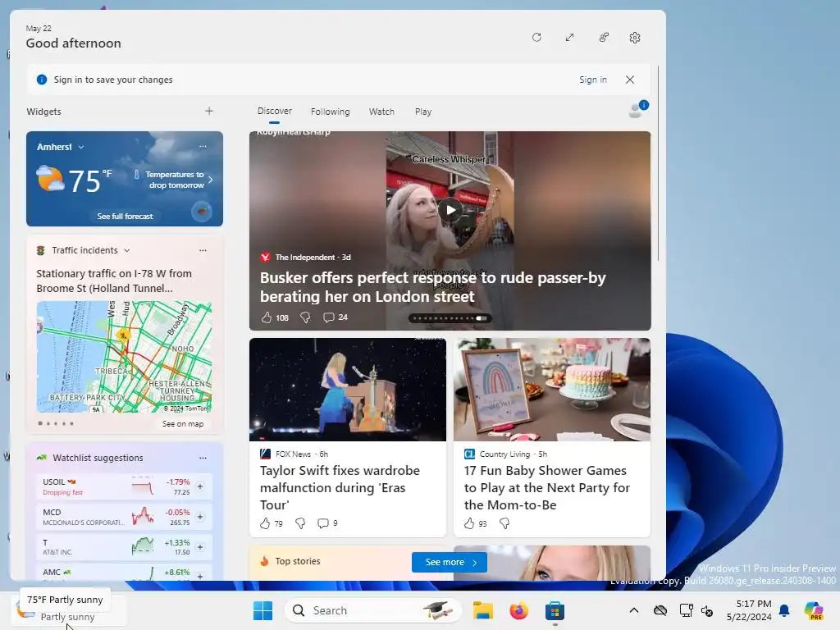
Task: Open comments on the busker story
Action: coord(335,317)
